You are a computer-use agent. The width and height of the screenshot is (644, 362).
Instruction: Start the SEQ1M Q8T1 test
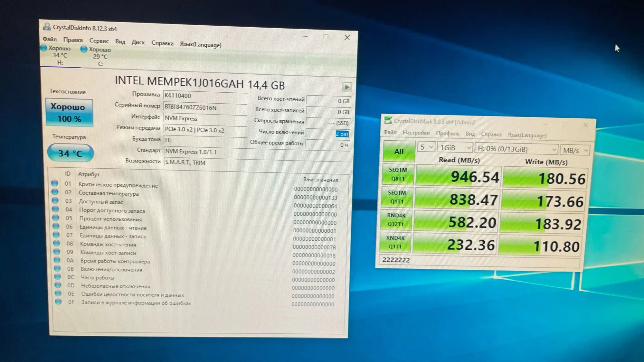click(x=398, y=174)
